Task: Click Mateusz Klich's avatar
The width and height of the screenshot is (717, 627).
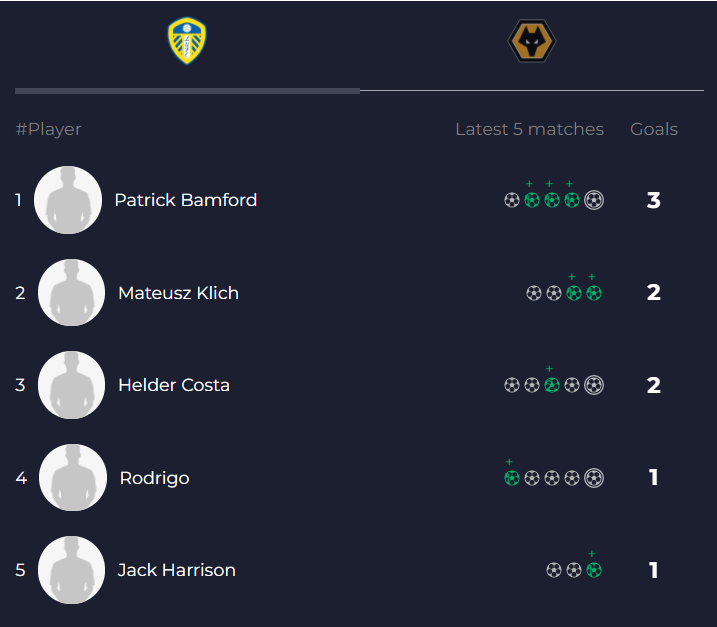Action: (x=72, y=293)
